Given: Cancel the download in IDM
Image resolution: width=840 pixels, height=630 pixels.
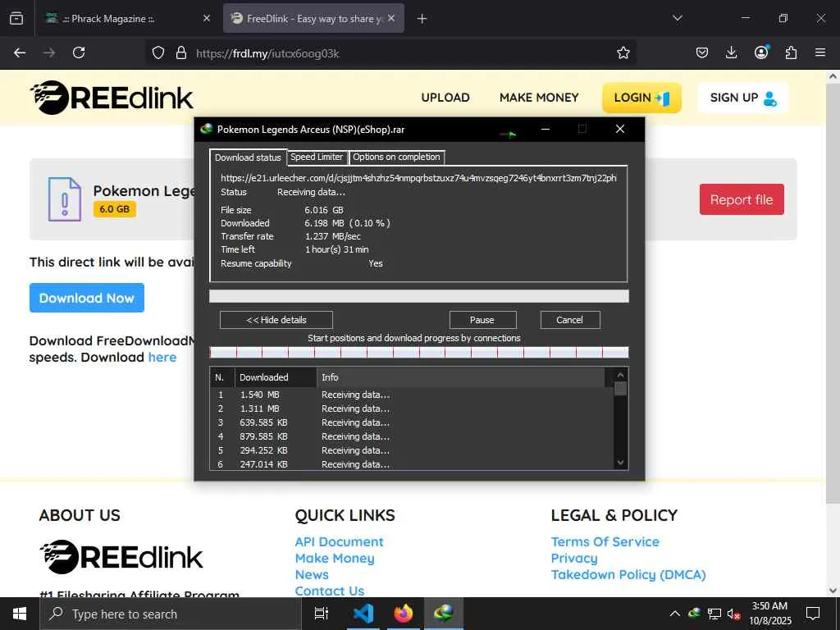Looking at the screenshot, I should [x=570, y=320].
